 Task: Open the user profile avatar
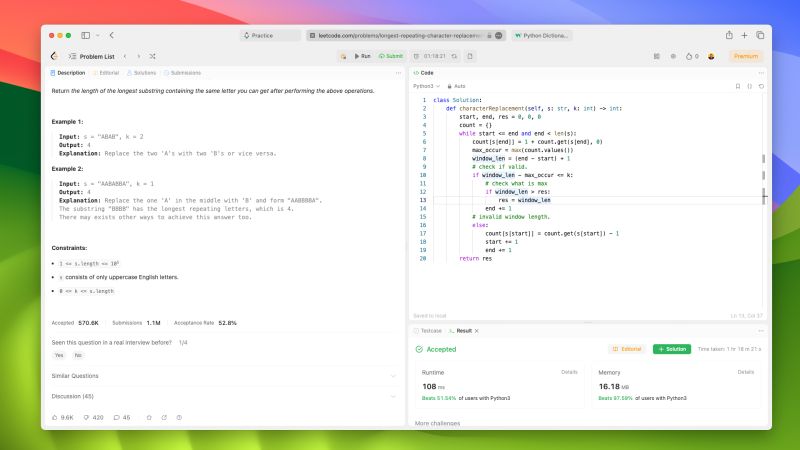711,56
